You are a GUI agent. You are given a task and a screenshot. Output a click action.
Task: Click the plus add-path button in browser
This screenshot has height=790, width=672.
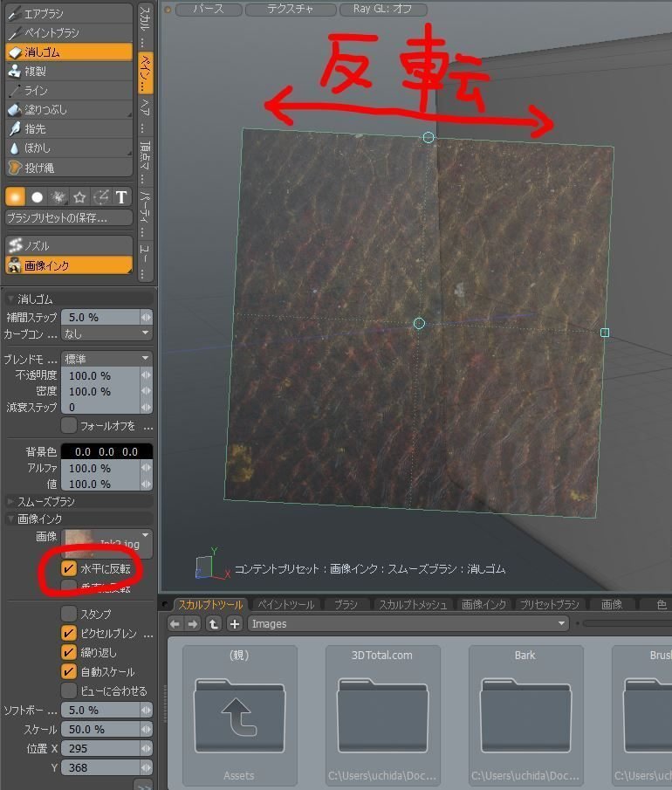pos(234,624)
